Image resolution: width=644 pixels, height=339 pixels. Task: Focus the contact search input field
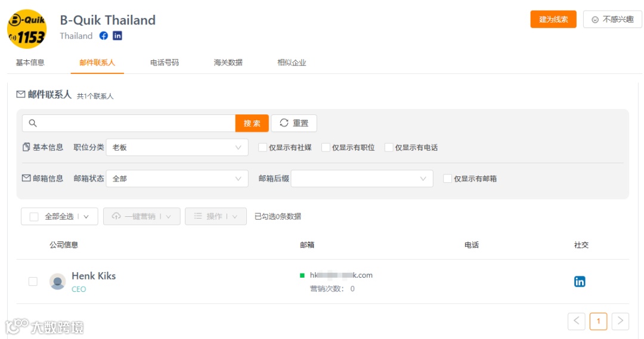[129, 123]
